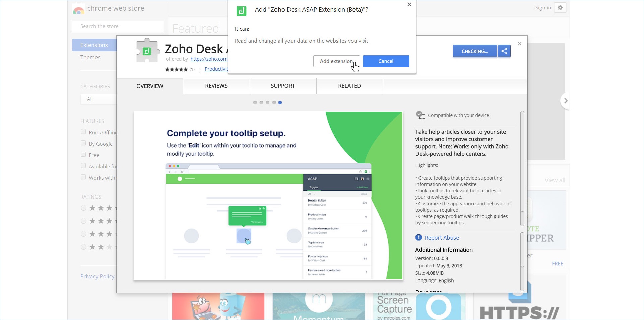The image size is (644, 320).
Task: Toggle the Free feature checkbox
Action: click(x=83, y=155)
